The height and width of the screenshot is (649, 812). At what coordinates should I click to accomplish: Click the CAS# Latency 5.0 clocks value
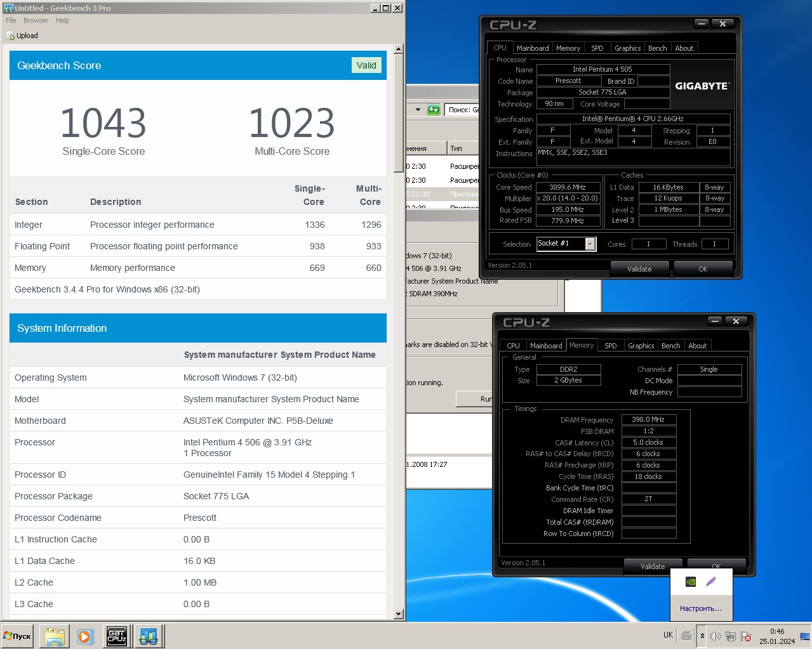click(649, 442)
